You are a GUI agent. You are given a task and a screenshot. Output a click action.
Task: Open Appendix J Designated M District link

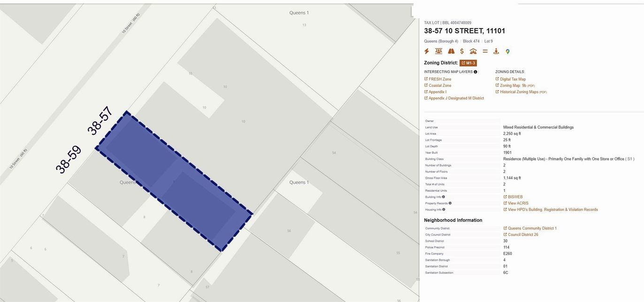(456, 98)
